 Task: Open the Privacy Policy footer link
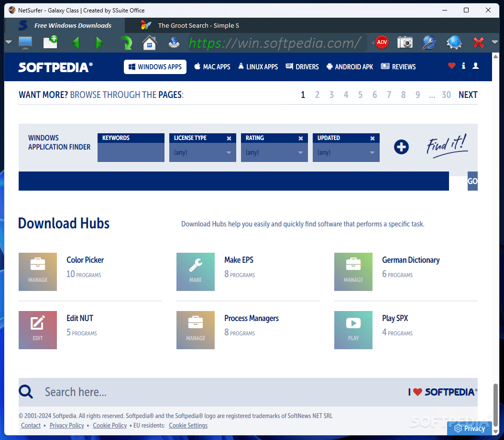[67, 425]
